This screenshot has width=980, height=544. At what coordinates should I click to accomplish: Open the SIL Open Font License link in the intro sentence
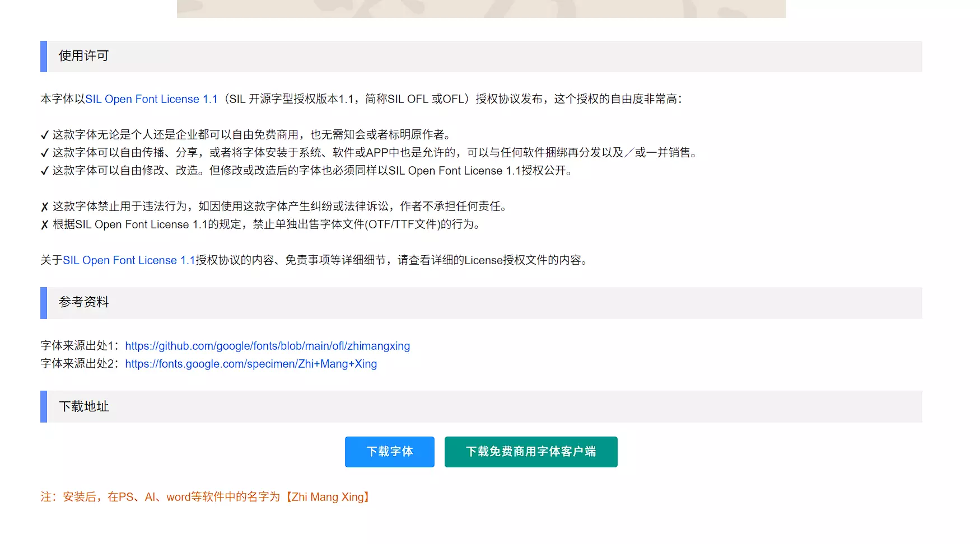tap(151, 99)
